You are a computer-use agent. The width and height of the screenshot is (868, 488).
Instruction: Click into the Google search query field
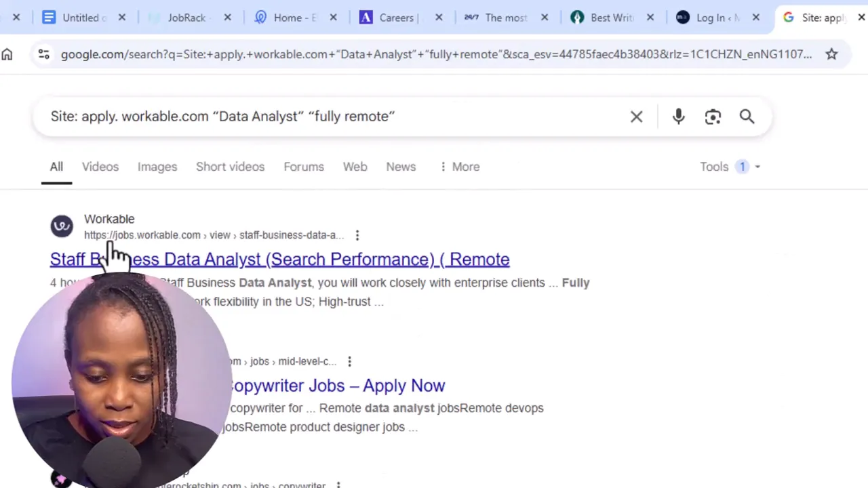(325, 117)
